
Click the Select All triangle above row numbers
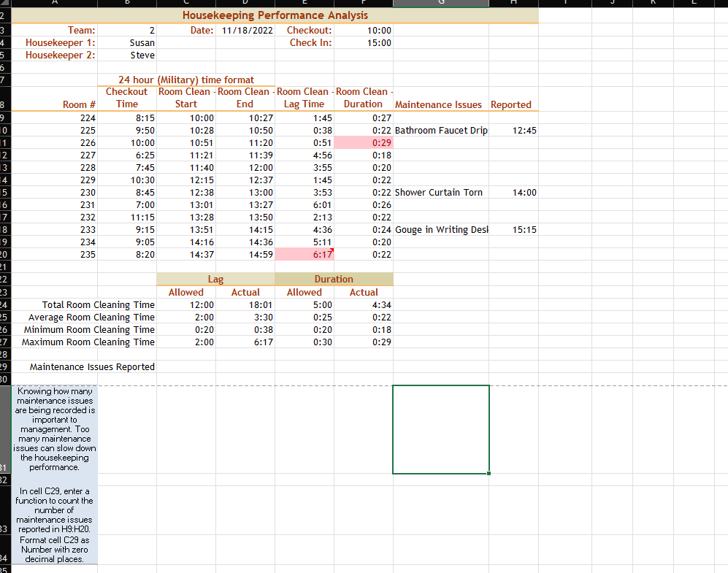5,2
